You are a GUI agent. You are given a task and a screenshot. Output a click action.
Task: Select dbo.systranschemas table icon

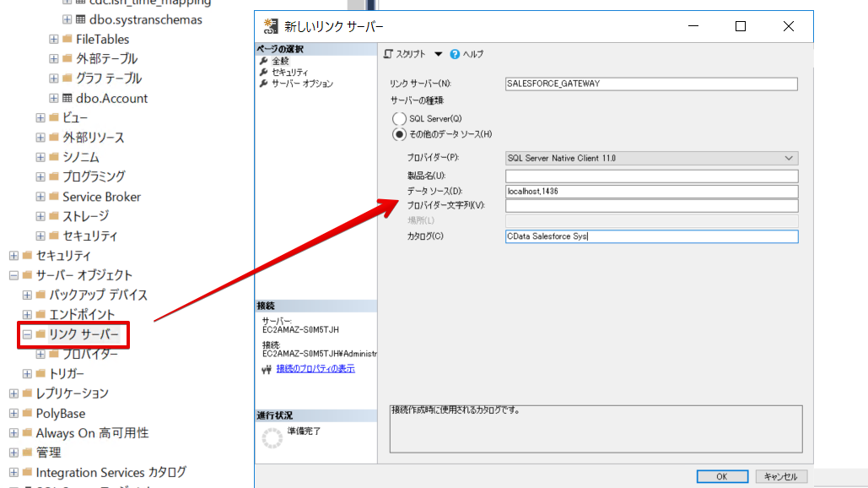(x=81, y=19)
